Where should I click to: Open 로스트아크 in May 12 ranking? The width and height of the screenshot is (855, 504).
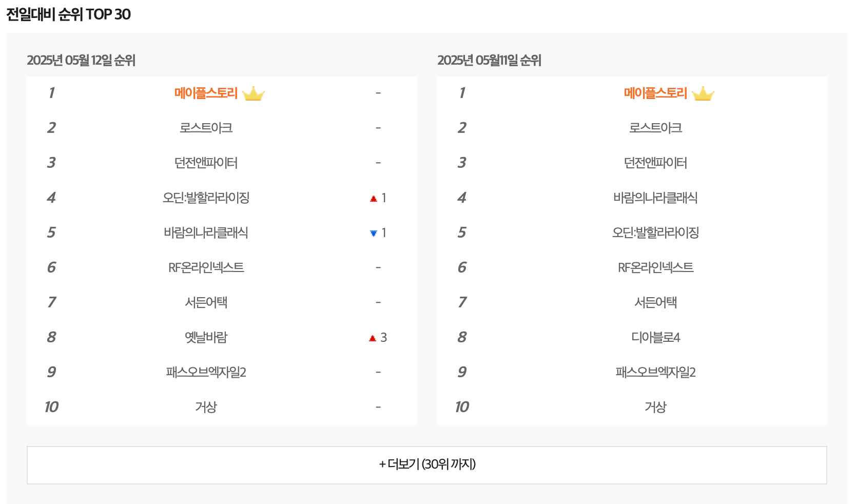206,128
